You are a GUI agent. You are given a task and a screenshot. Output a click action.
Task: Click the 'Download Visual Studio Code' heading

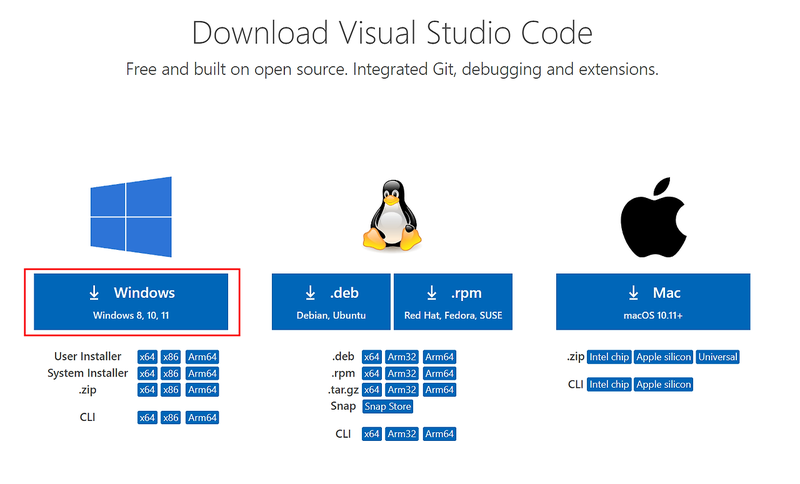pyautogui.click(x=392, y=33)
